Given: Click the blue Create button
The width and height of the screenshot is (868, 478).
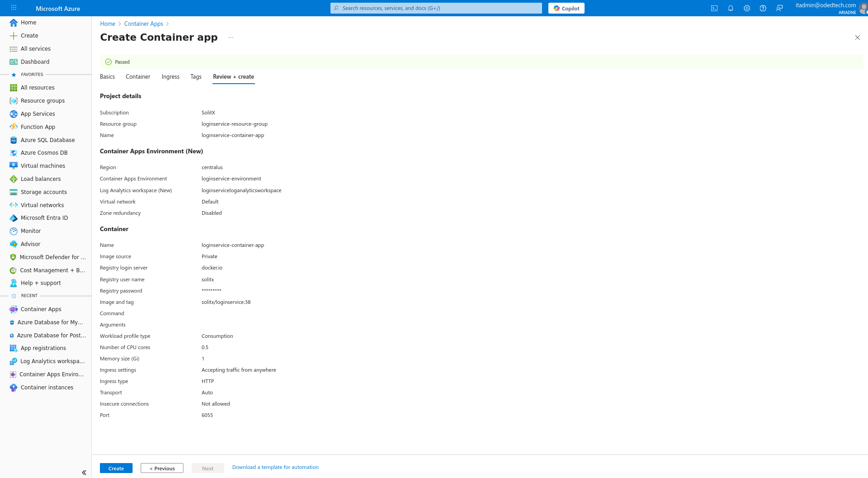Looking at the screenshot, I should click(116, 468).
